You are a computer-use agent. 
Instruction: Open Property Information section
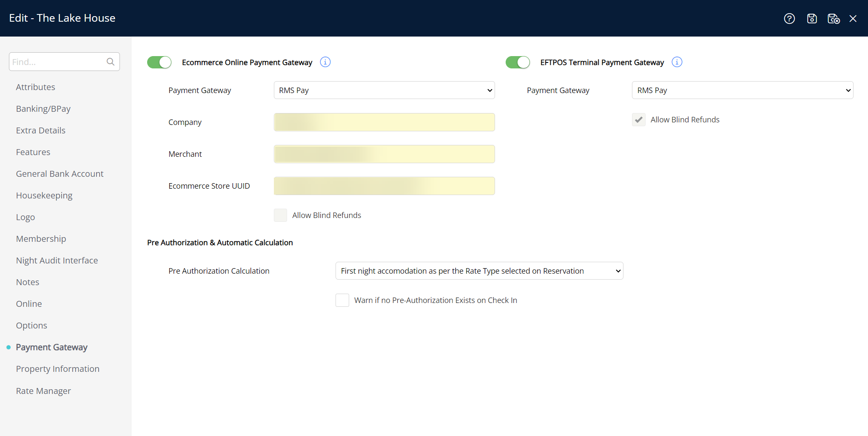58,369
